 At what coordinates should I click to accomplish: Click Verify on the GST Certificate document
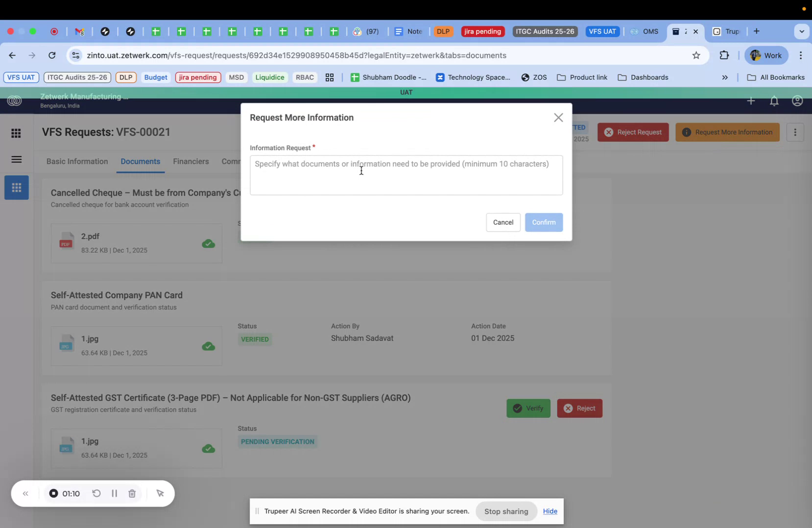[x=528, y=408]
